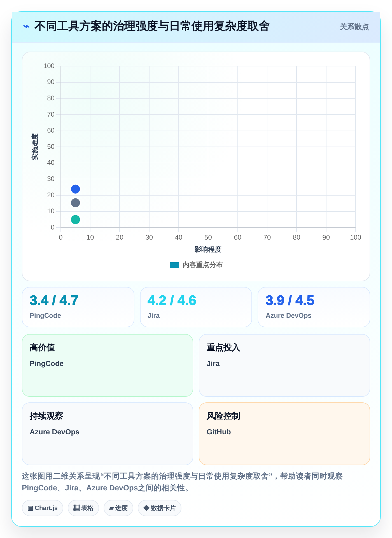
Task: Open the Azure DevOps 3.9 / 4.5 score card
Action: point(314,307)
